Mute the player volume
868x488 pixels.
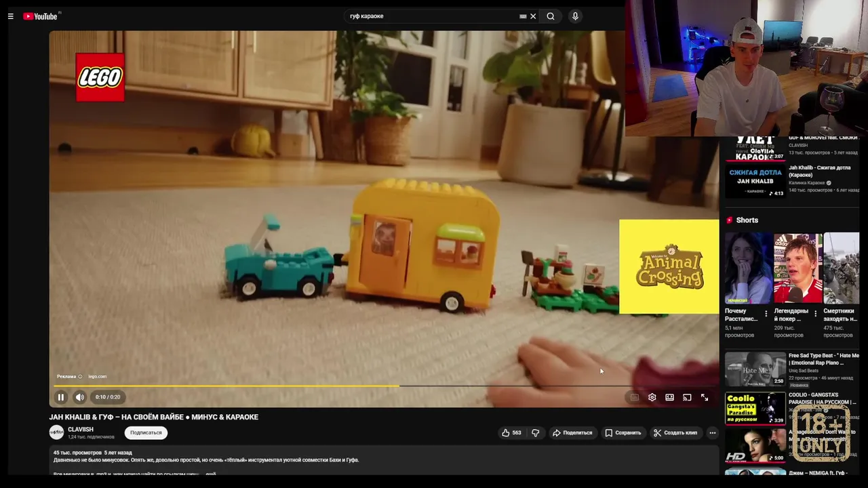(x=80, y=397)
